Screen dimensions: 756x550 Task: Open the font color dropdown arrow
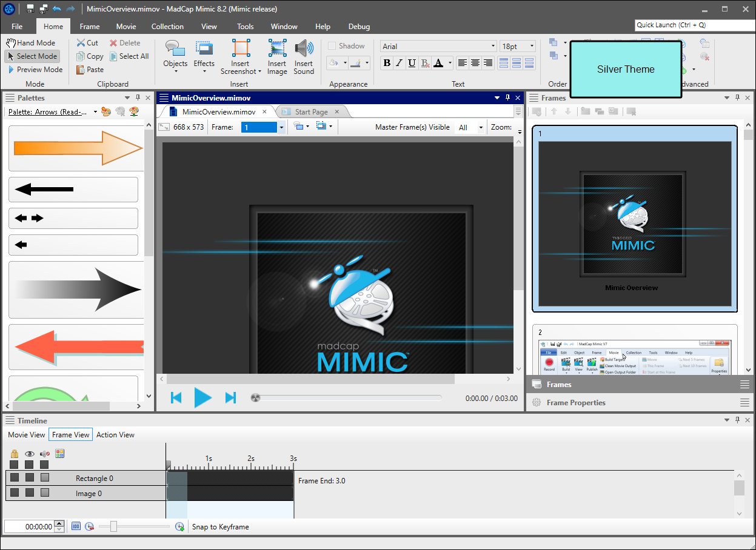pos(450,63)
